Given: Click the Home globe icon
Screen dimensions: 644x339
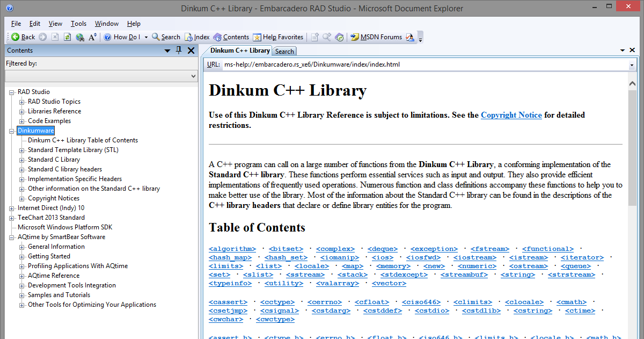Looking at the screenshot, I should [x=80, y=37].
